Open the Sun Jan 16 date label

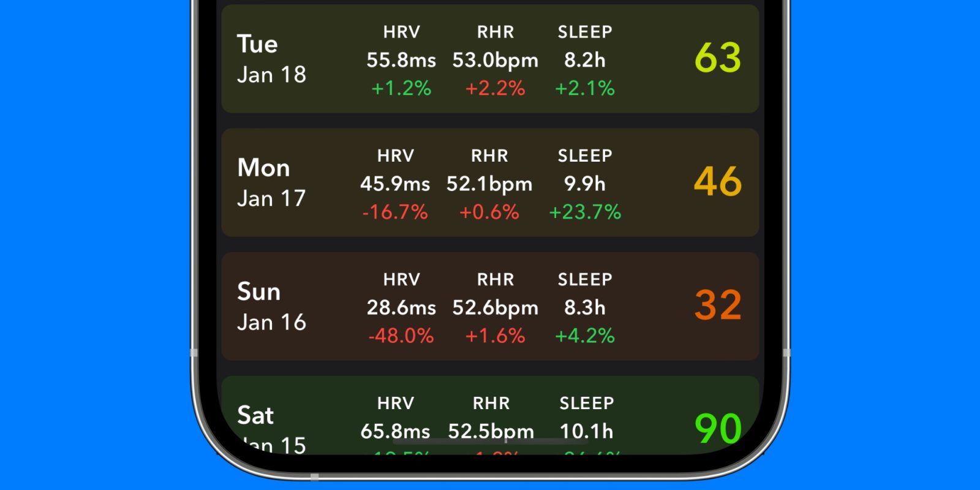tap(271, 307)
